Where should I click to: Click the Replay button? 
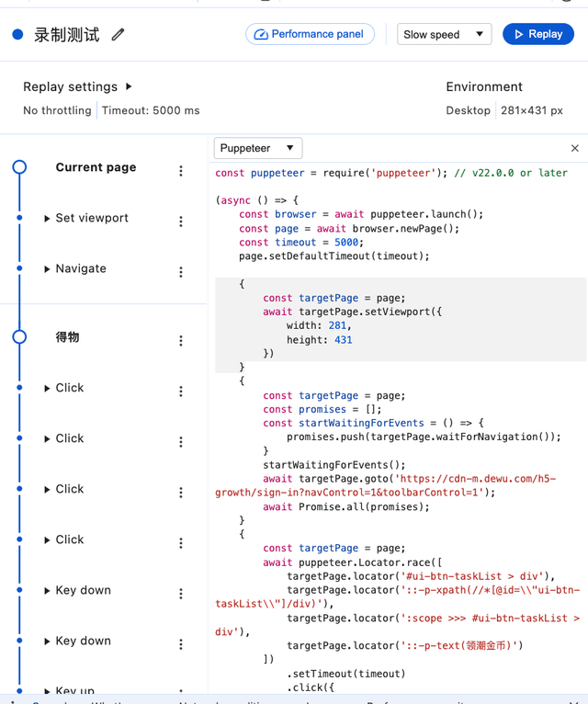coord(538,34)
